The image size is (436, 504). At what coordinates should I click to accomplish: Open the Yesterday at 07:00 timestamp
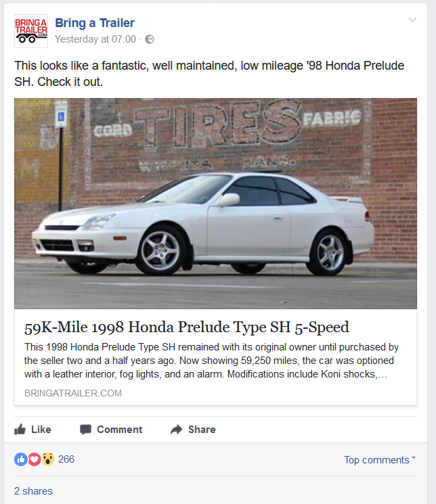click(x=95, y=39)
